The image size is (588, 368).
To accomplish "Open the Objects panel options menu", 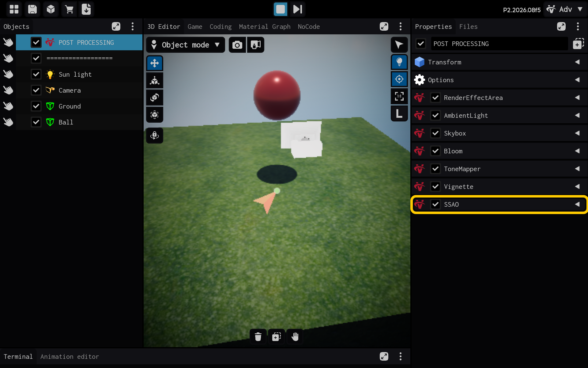I will [133, 27].
